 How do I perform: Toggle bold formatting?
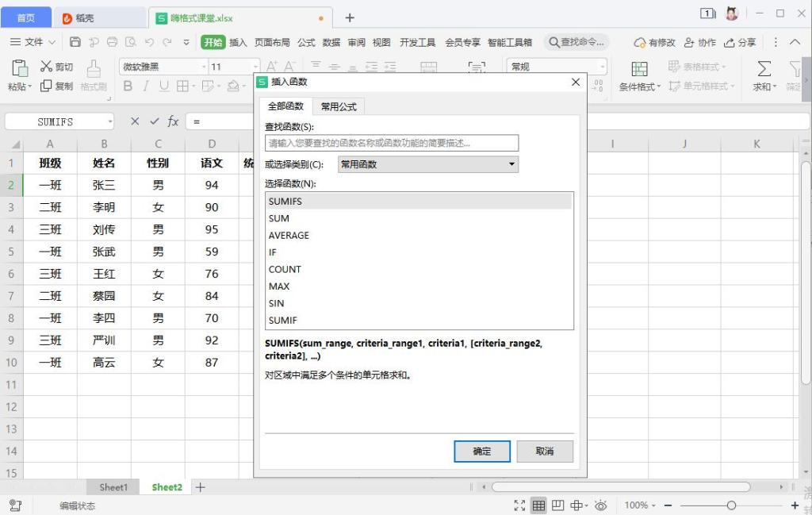coord(127,86)
